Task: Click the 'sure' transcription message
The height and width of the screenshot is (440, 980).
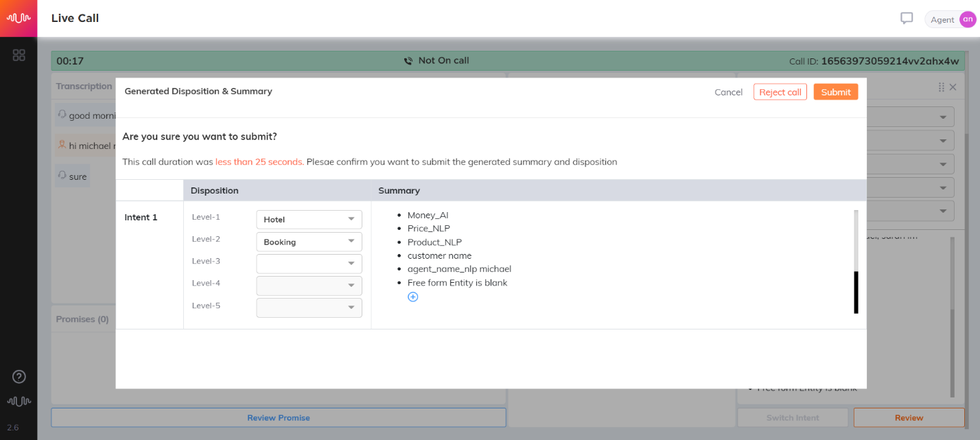Action: tap(73, 176)
